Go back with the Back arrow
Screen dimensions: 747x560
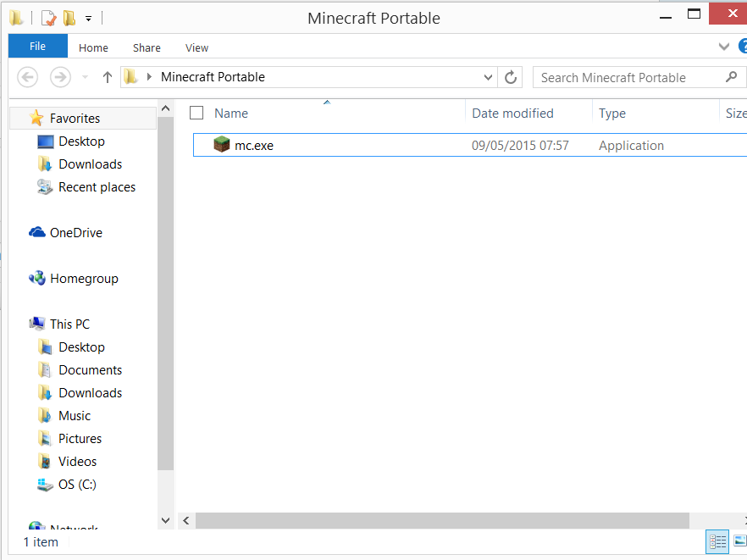[28, 77]
